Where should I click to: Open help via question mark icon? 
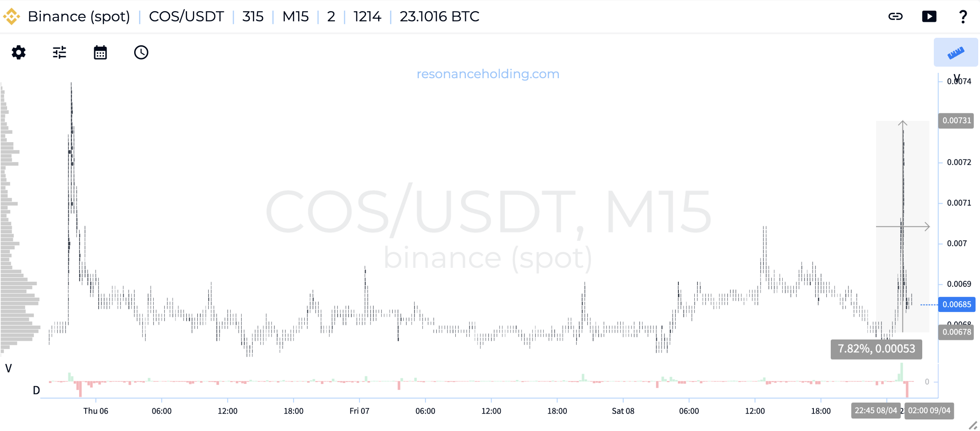pos(963,17)
